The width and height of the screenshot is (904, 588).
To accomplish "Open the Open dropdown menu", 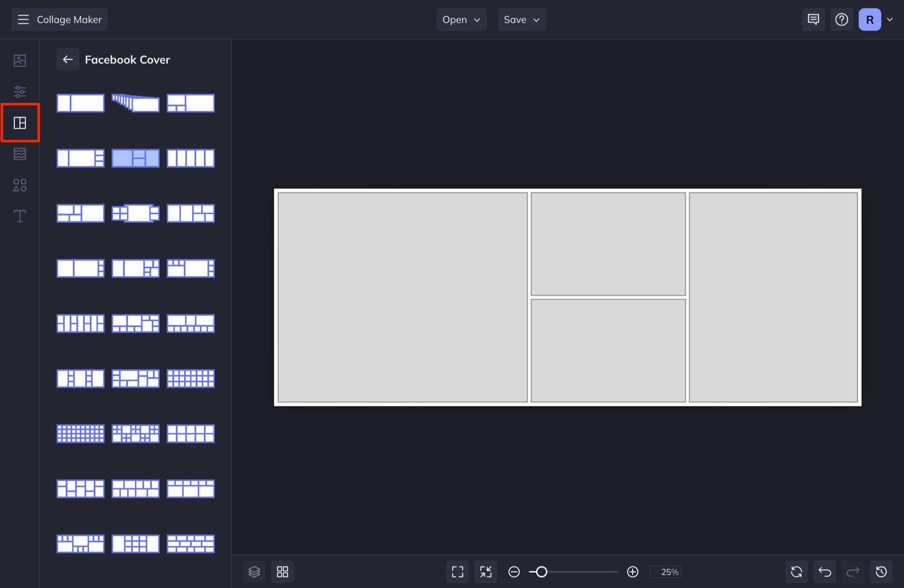I will pyautogui.click(x=461, y=19).
